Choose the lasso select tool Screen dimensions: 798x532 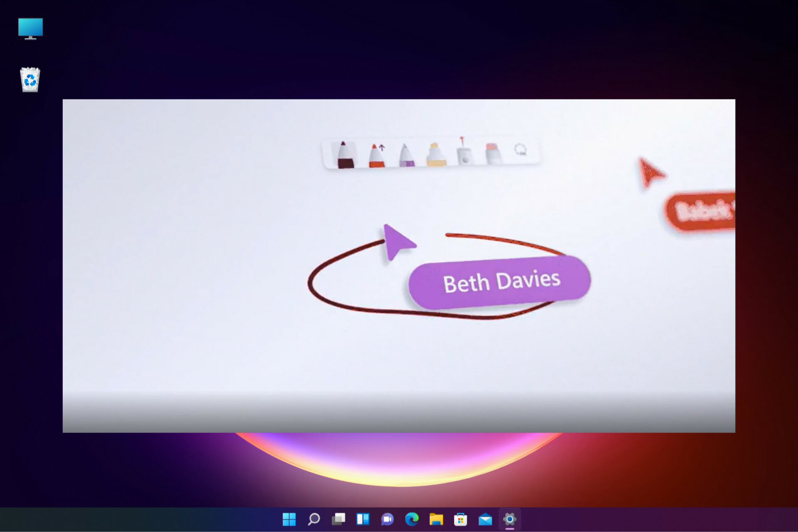520,150
